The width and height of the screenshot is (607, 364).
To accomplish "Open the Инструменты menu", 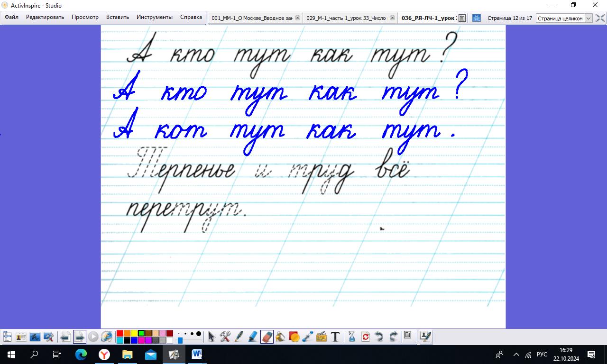I will coord(155,17).
